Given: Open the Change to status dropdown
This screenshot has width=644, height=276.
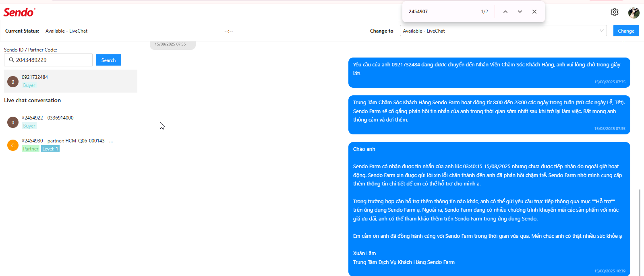Looking at the screenshot, I should (503, 31).
